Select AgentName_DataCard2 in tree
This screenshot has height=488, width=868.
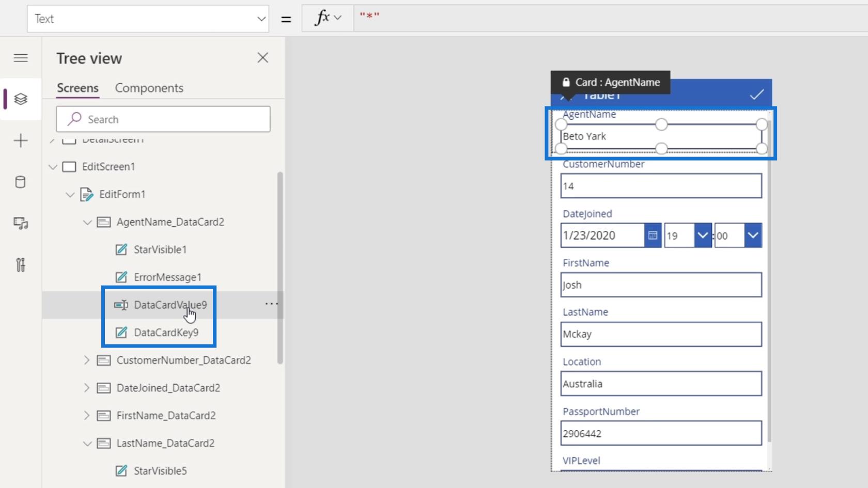[x=171, y=222]
